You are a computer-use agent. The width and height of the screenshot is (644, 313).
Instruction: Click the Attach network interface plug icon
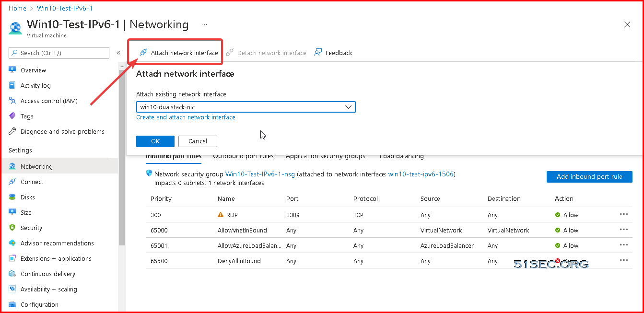coord(143,53)
